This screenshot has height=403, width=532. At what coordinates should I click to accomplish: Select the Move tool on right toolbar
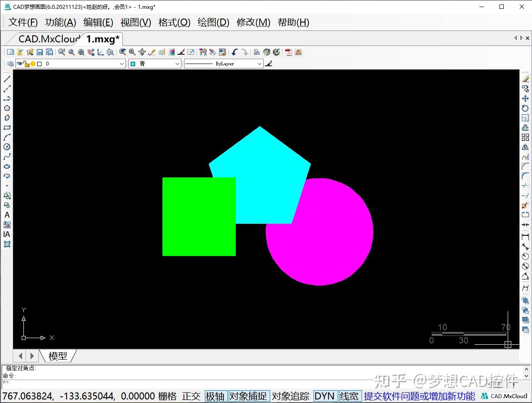pos(525,98)
